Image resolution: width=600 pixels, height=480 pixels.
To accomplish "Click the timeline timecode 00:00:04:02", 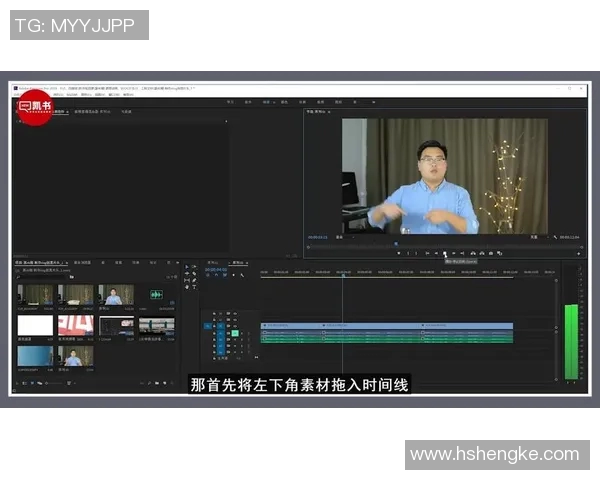I will (216, 269).
